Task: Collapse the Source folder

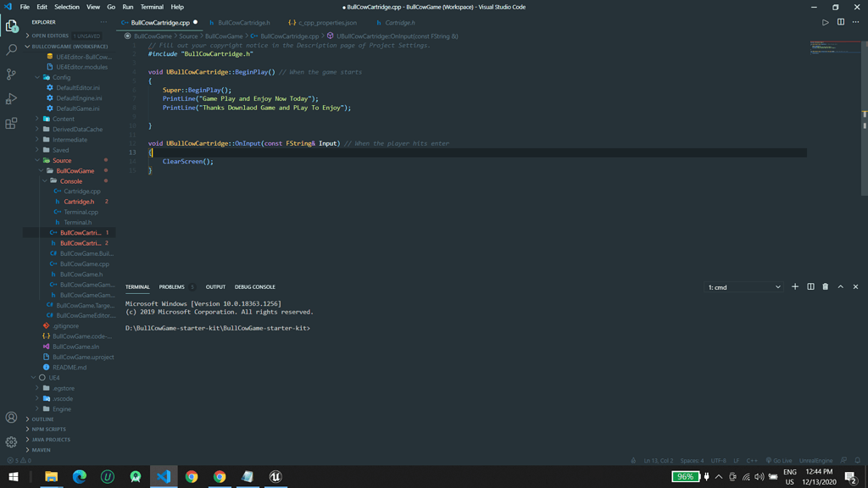Action: click(61, 160)
